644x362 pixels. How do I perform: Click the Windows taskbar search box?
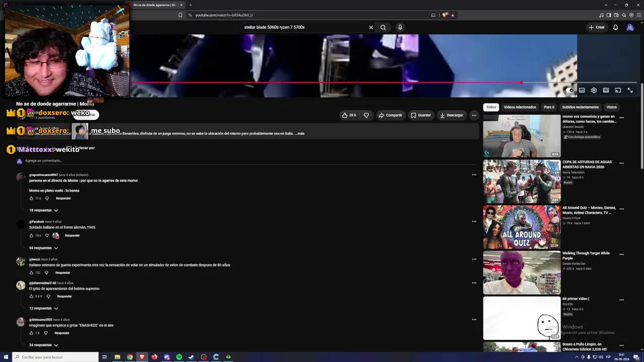pos(55,357)
